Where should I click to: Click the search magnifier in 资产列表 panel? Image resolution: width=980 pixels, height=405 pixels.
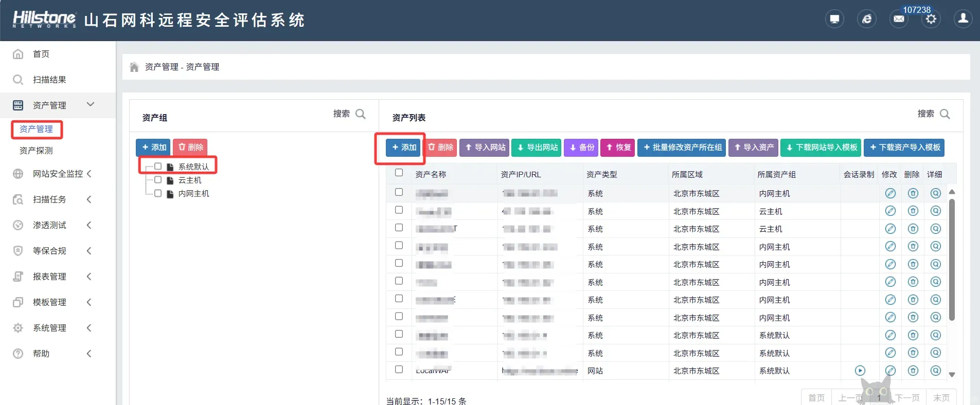(x=945, y=114)
